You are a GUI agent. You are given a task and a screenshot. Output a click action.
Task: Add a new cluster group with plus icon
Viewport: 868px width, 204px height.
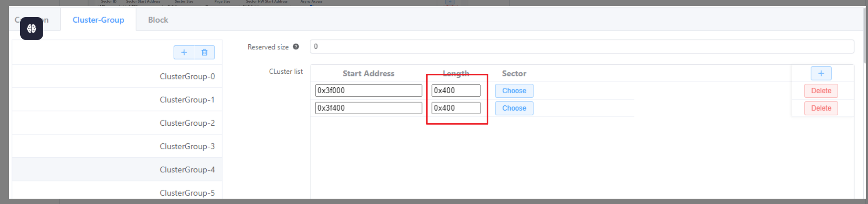click(184, 52)
